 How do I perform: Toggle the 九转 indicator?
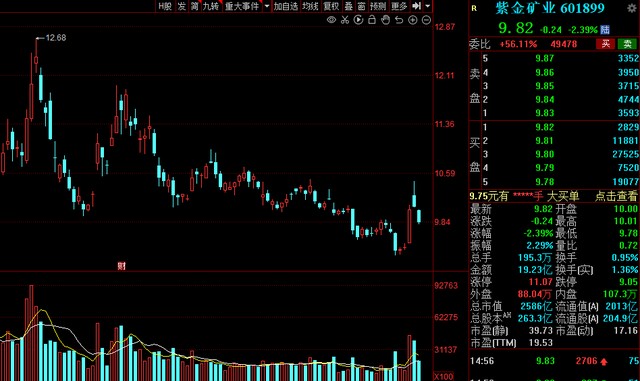211,6
